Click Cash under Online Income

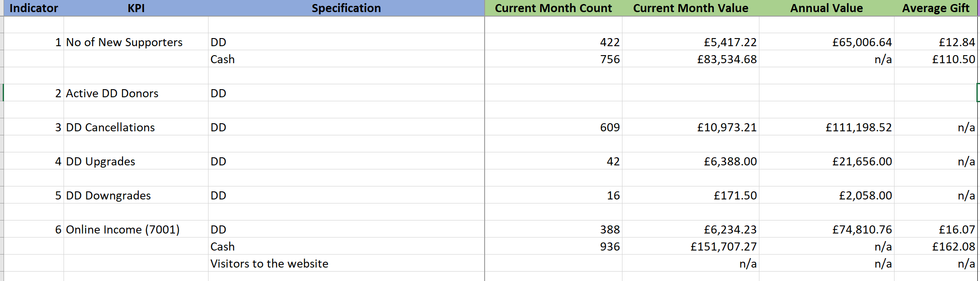[346, 246]
